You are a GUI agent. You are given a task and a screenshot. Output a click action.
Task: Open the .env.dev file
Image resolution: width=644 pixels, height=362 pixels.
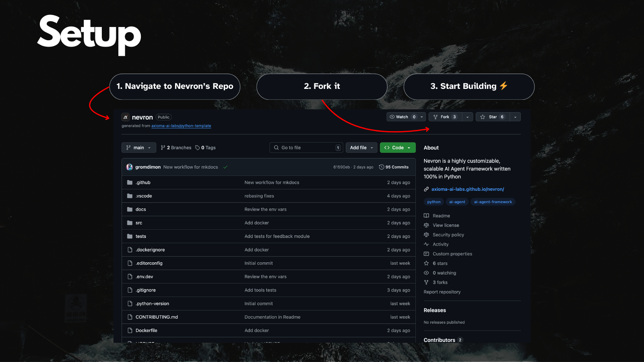[x=144, y=277]
